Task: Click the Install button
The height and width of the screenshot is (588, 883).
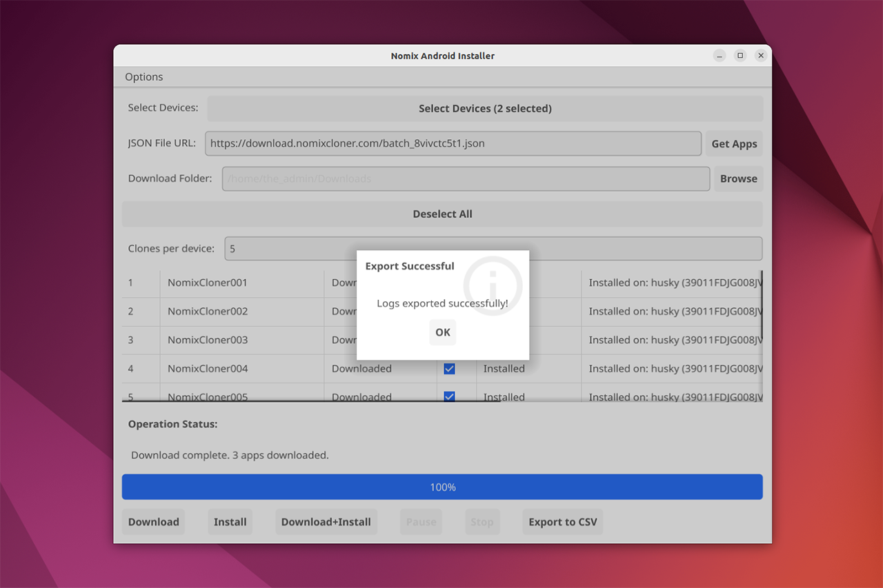Action: click(x=230, y=522)
